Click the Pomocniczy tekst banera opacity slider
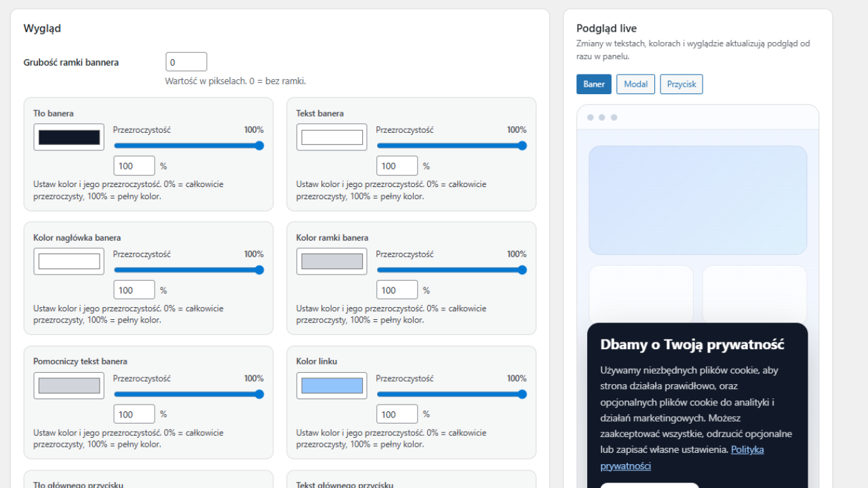This screenshot has height=488, width=868. coord(189,394)
